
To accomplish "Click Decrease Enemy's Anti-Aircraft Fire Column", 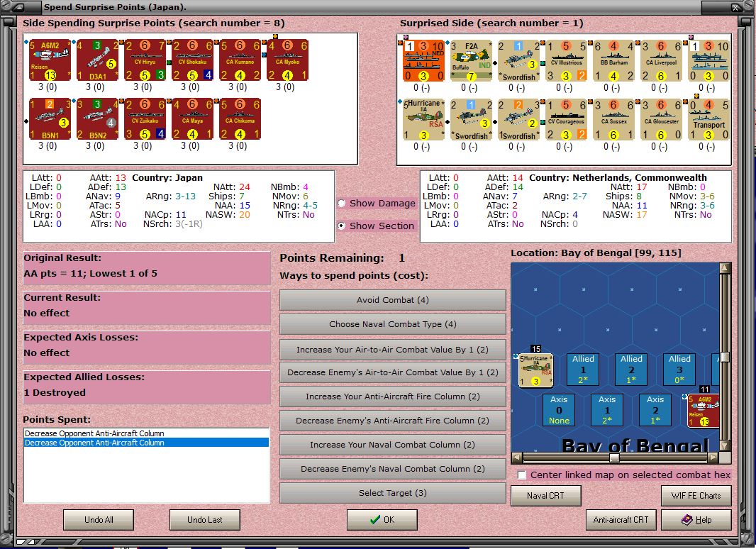I will 392,421.
